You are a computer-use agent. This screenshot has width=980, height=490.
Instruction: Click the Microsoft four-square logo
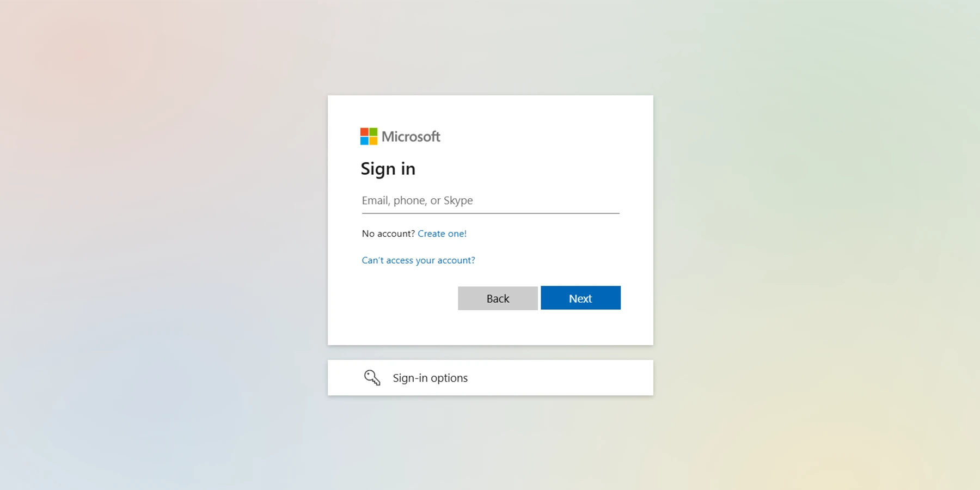[x=369, y=137]
